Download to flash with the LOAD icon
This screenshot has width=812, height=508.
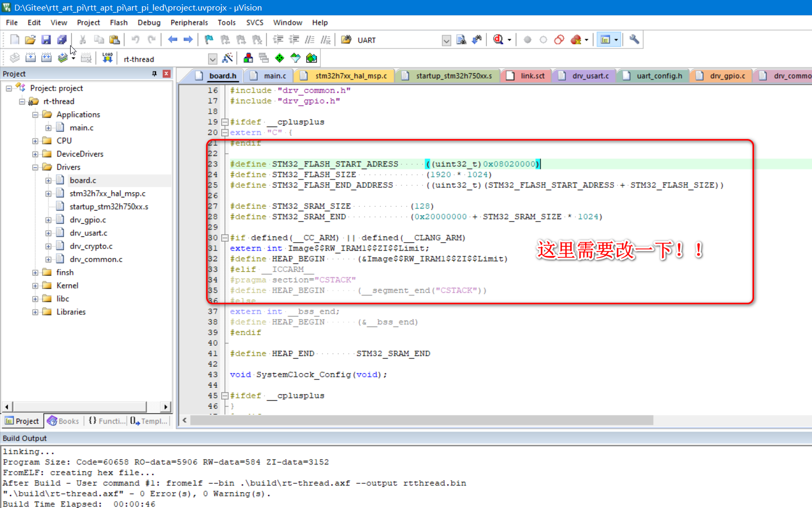click(107, 58)
